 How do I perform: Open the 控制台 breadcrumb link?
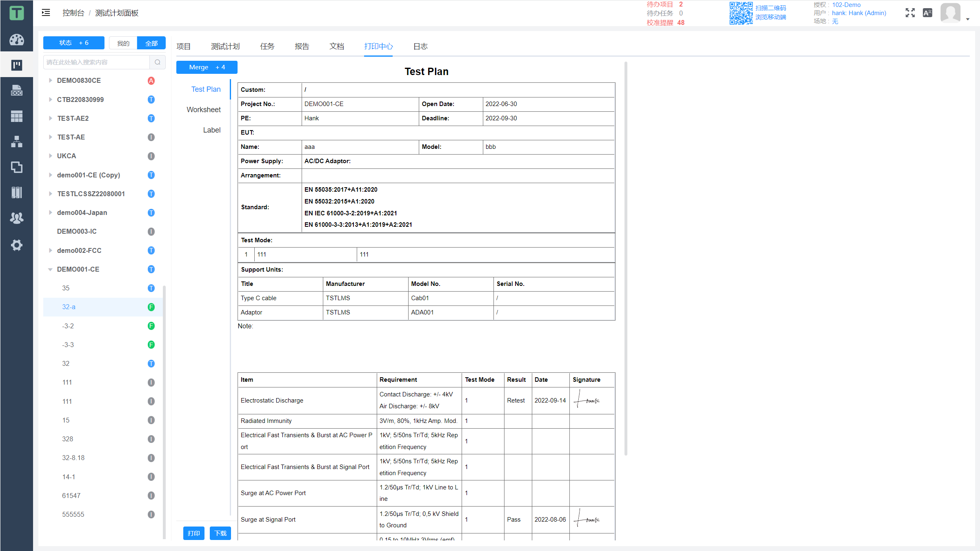[x=73, y=13]
